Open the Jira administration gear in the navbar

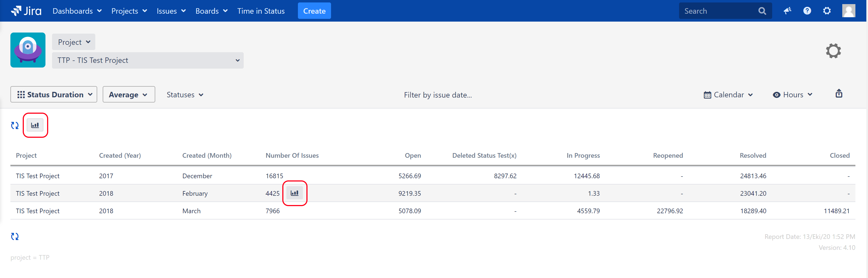(x=827, y=11)
